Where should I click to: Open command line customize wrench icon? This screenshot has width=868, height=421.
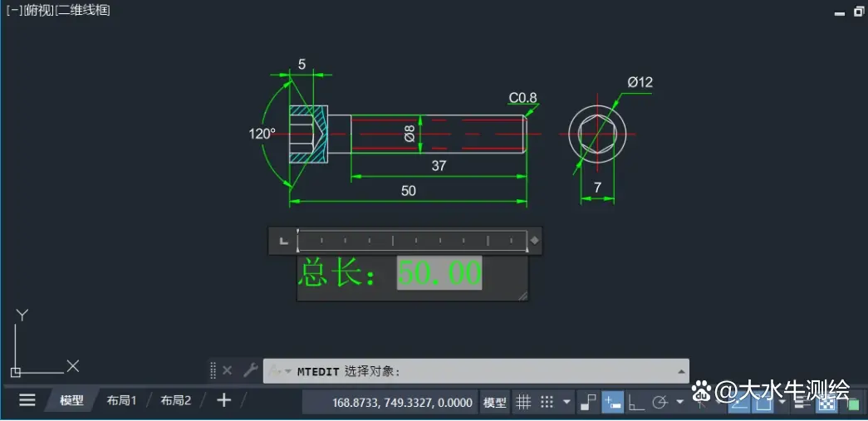(251, 370)
